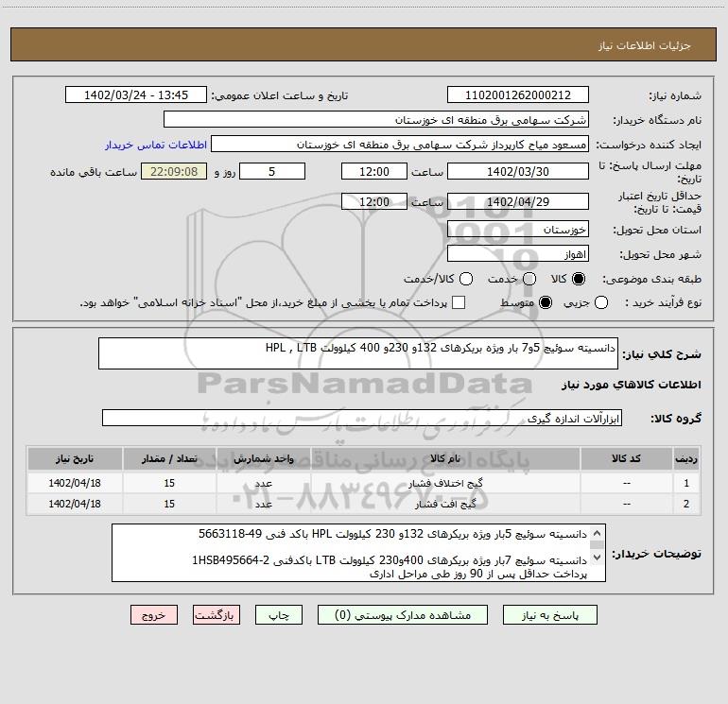
Task: Click announcement date field 1402/03/24 - 13:45
Action: coord(136,95)
